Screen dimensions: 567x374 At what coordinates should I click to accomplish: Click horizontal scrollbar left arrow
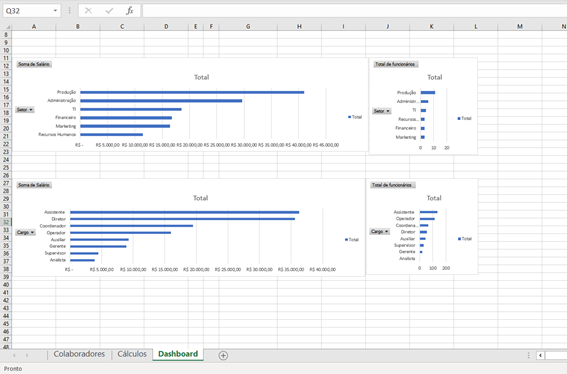click(540, 356)
